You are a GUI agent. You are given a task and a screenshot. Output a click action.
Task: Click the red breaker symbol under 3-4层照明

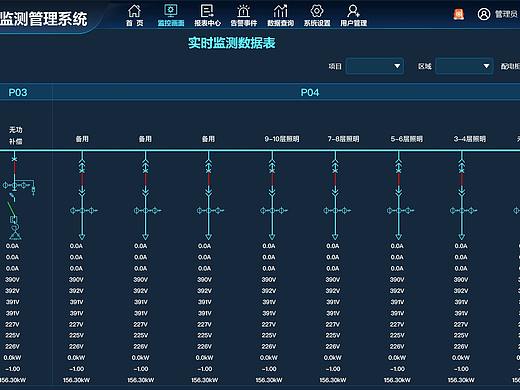[x=462, y=180]
